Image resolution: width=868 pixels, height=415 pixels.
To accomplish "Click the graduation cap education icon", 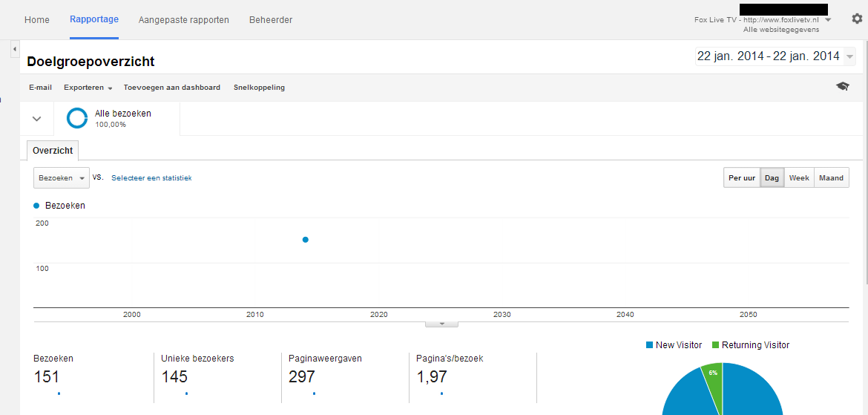I will tap(843, 86).
